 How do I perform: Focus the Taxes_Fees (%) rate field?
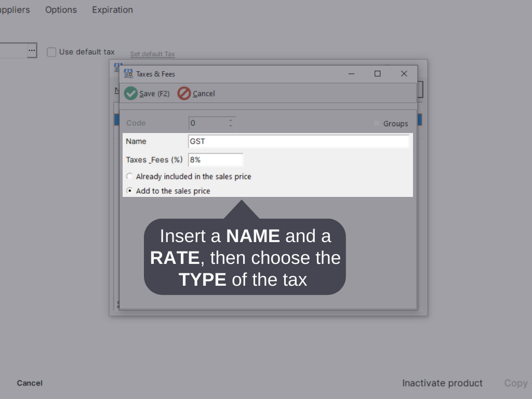(216, 160)
